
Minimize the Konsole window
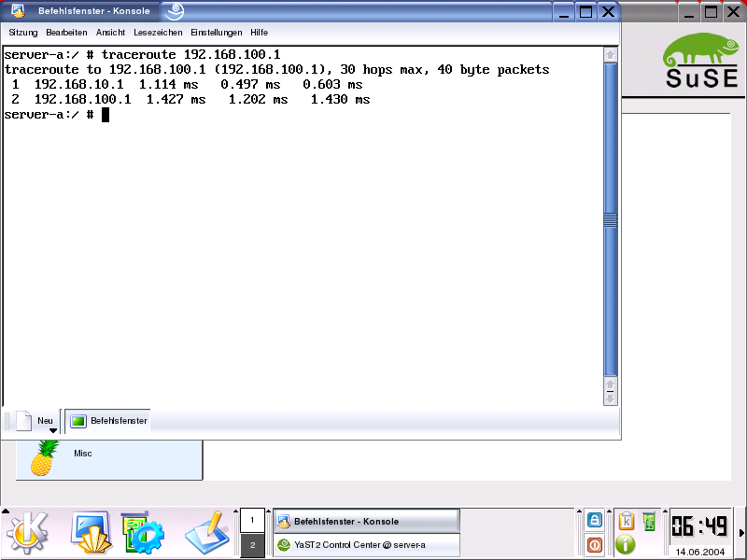564,11
